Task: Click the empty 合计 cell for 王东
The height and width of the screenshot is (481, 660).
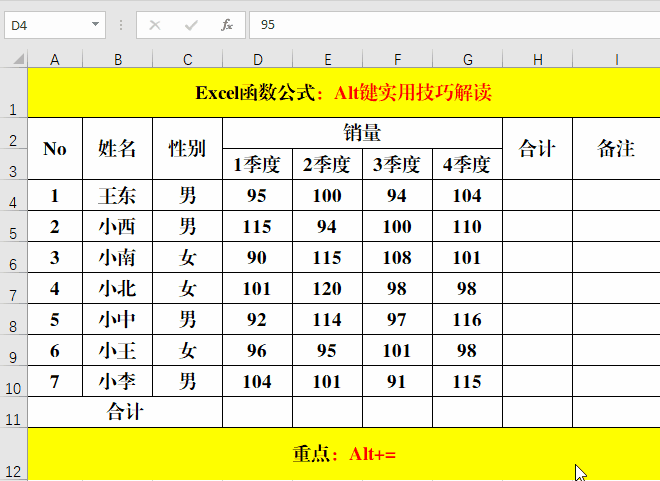Action: tap(538, 195)
